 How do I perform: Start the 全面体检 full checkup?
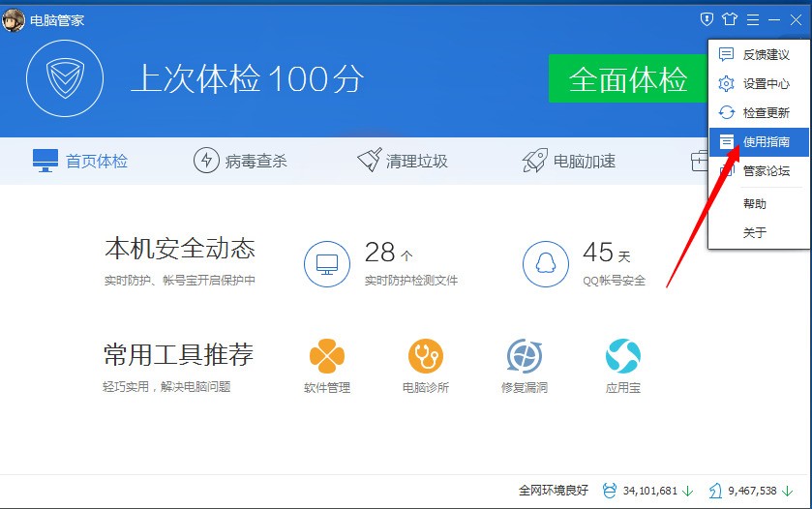(x=628, y=78)
